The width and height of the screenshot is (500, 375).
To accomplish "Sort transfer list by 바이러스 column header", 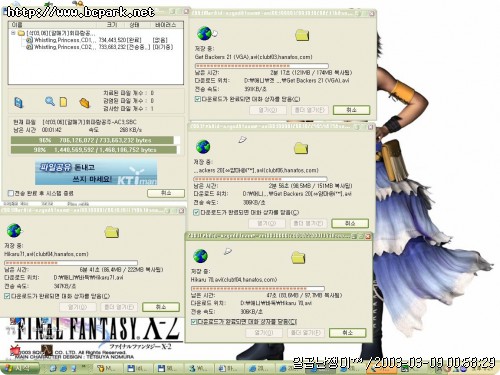I will click(166, 25).
